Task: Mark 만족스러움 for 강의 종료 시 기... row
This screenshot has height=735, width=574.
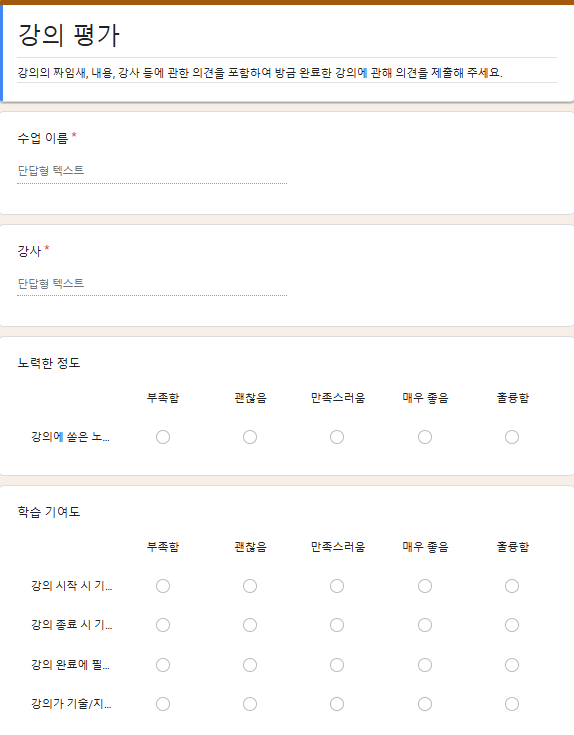Action: [x=337, y=625]
